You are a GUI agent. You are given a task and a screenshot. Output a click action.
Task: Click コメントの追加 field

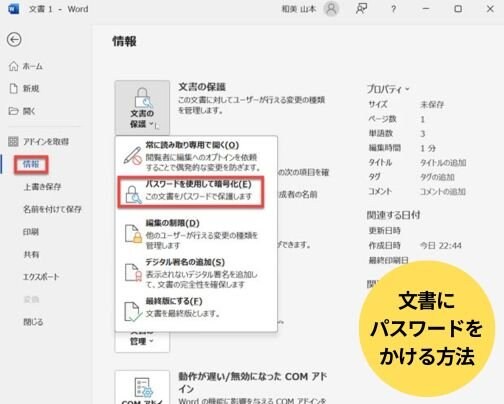[443, 192]
